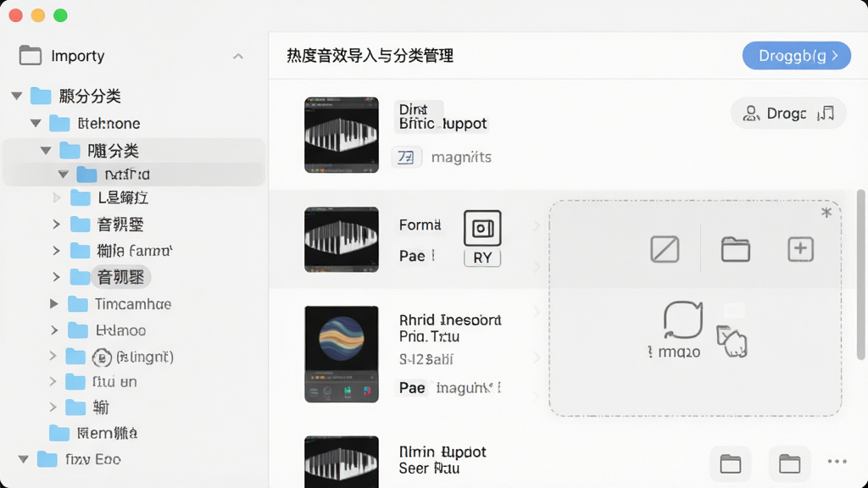Click the Hdaoo folder icon in the tree

coord(77,330)
